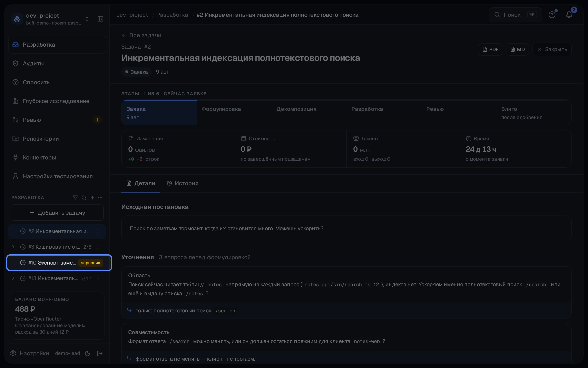Viewport: 588px width, 368px height.
Task: Open Коннекторы section
Action: point(57,157)
